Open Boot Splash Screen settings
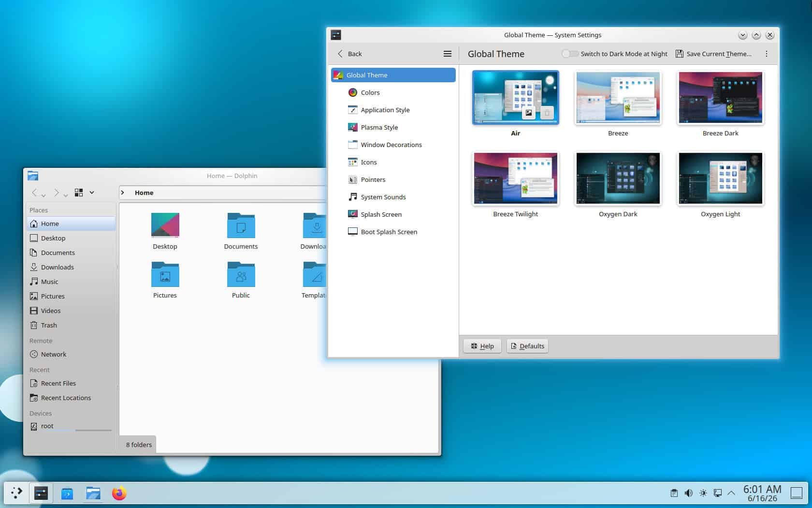 point(393,232)
